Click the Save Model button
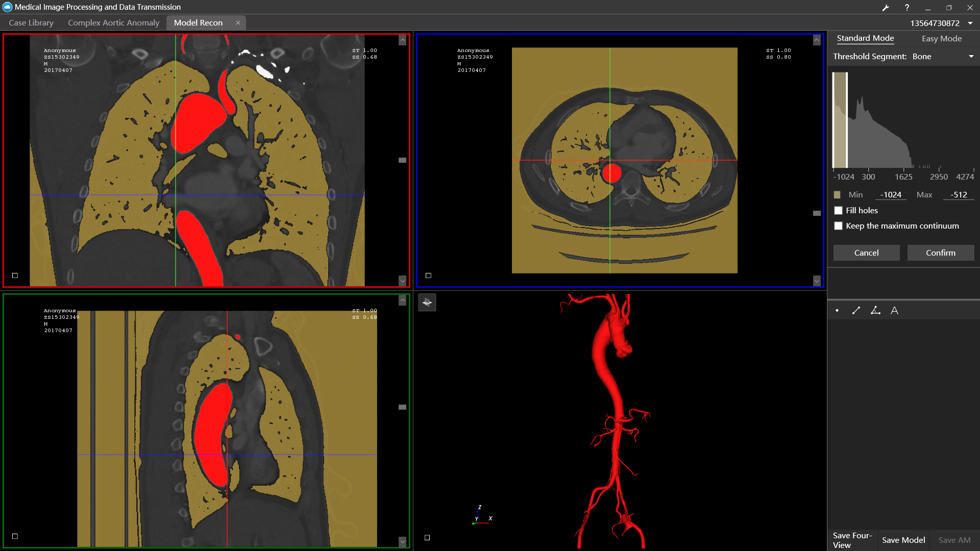 click(x=903, y=540)
